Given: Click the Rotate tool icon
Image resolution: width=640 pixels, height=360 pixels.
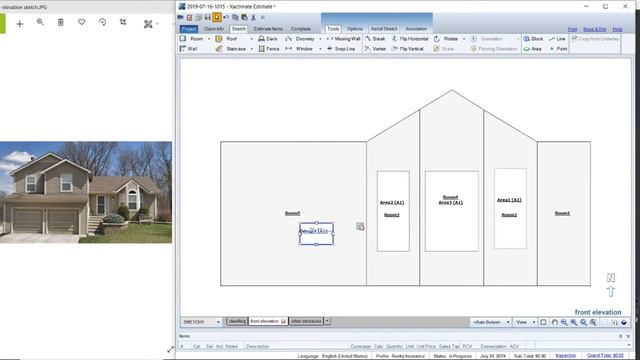Looking at the screenshot, I should (x=437, y=38).
